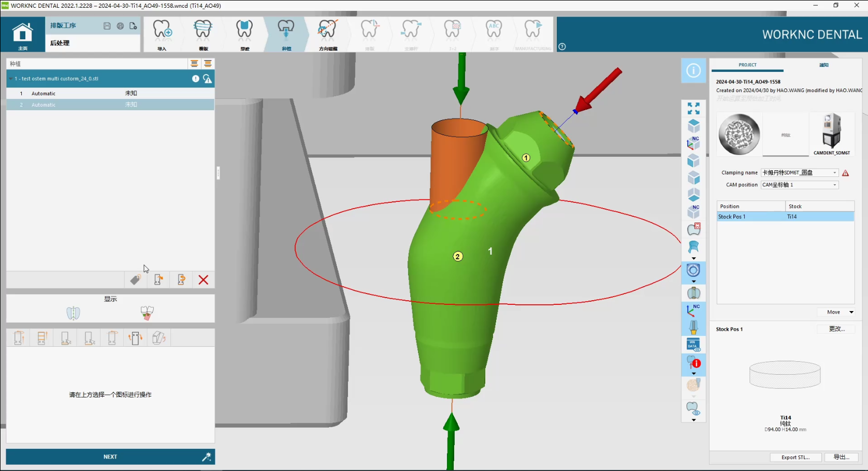The height and width of the screenshot is (471, 868).
Task: Click the NEXT button
Action: click(110, 457)
